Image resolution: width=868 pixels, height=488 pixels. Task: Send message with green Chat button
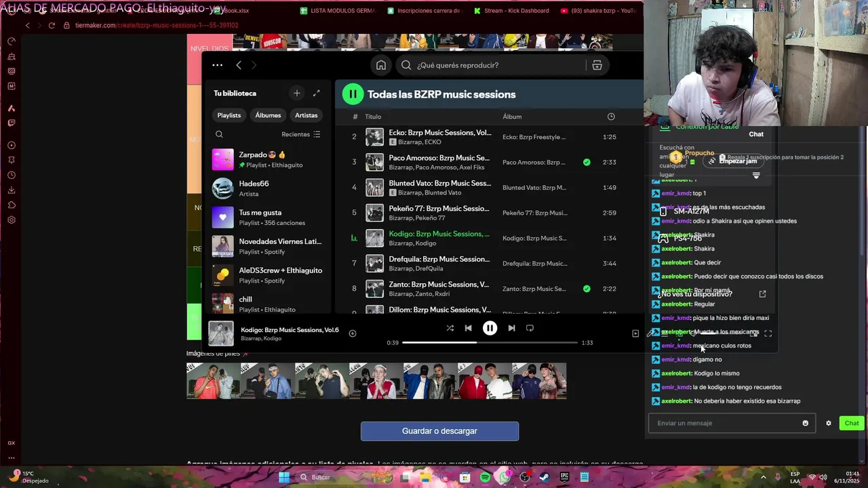pos(852,423)
